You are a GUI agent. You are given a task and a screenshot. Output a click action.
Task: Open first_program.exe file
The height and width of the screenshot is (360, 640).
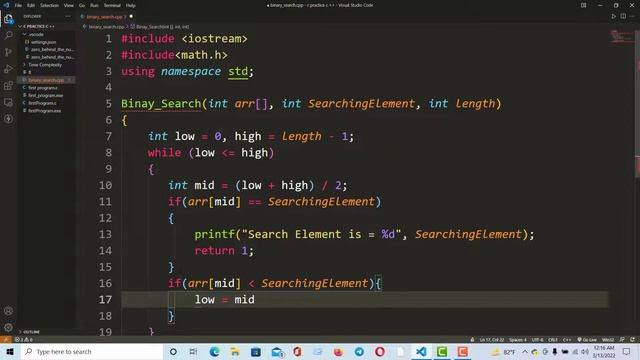[x=46, y=95]
